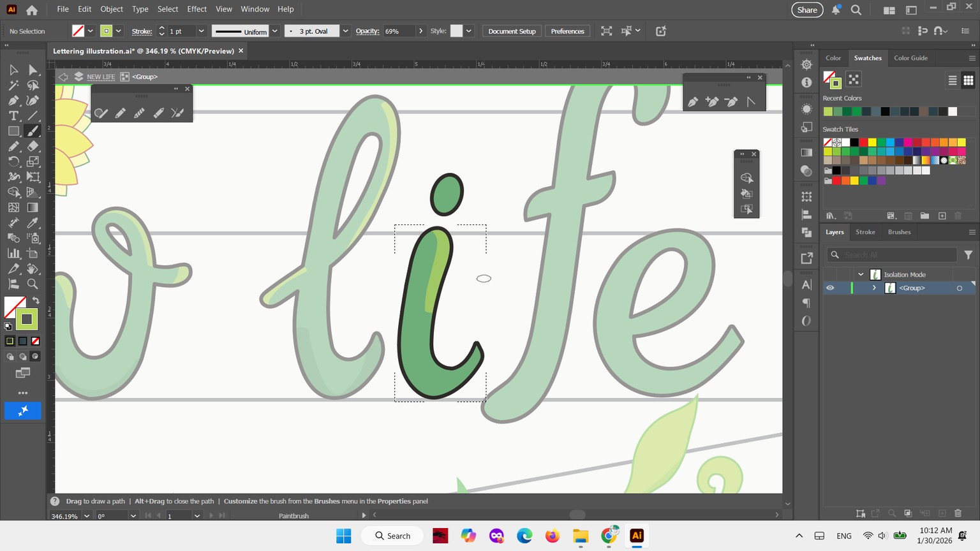Viewport: 980px width, 551px height.
Task: Open the Effect menu
Action: click(x=197, y=9)
